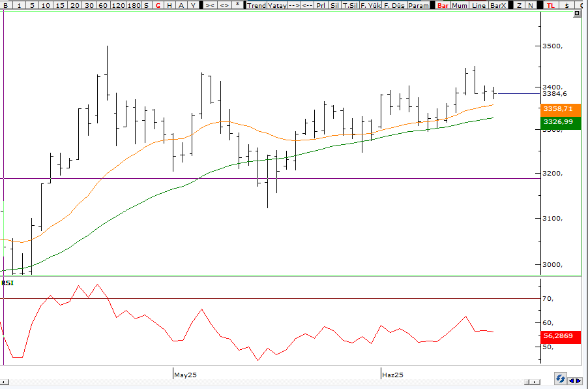588x389 pixels.
Task: Click the May25 date axis label
Action: 186,375
